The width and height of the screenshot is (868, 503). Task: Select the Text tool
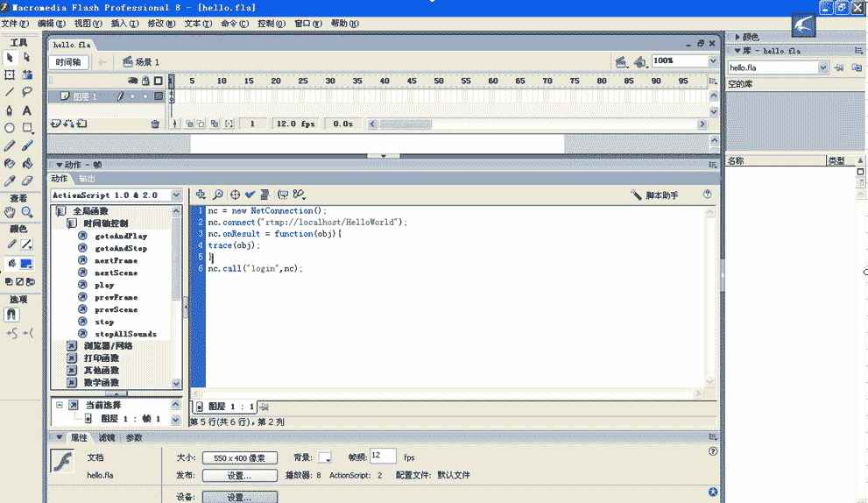click(26, 110)
